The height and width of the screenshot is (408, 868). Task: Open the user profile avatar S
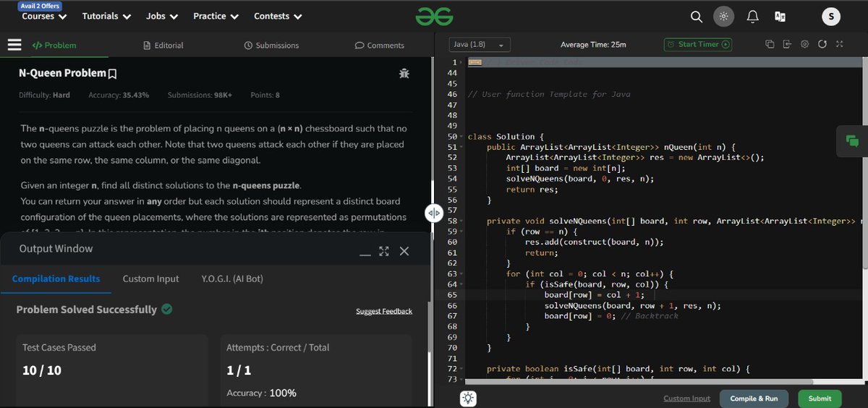(831, 16)
